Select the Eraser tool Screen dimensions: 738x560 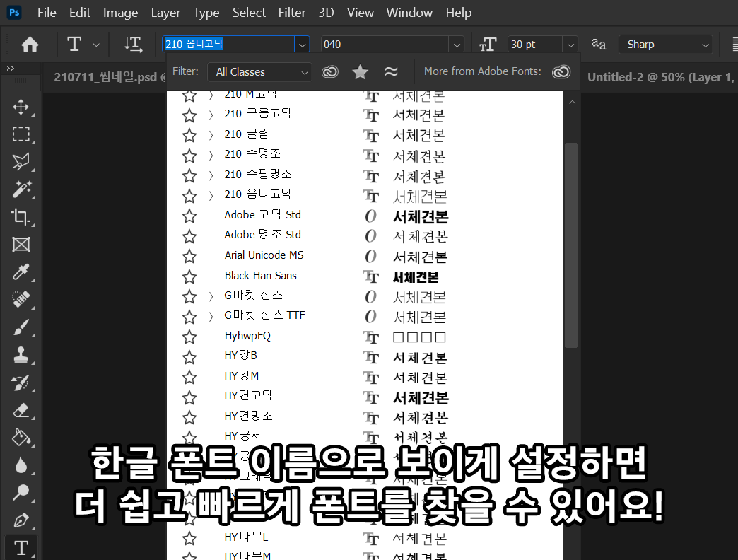21,410
